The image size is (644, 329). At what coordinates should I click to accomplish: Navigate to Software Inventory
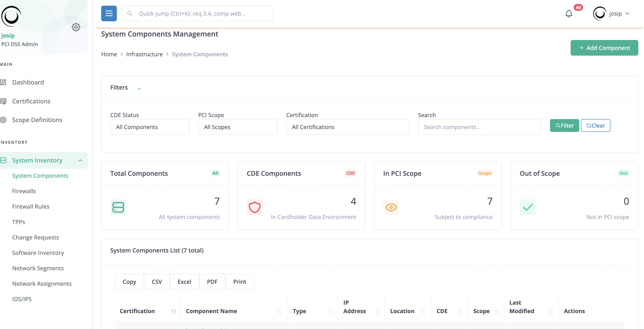coord(38,253)
